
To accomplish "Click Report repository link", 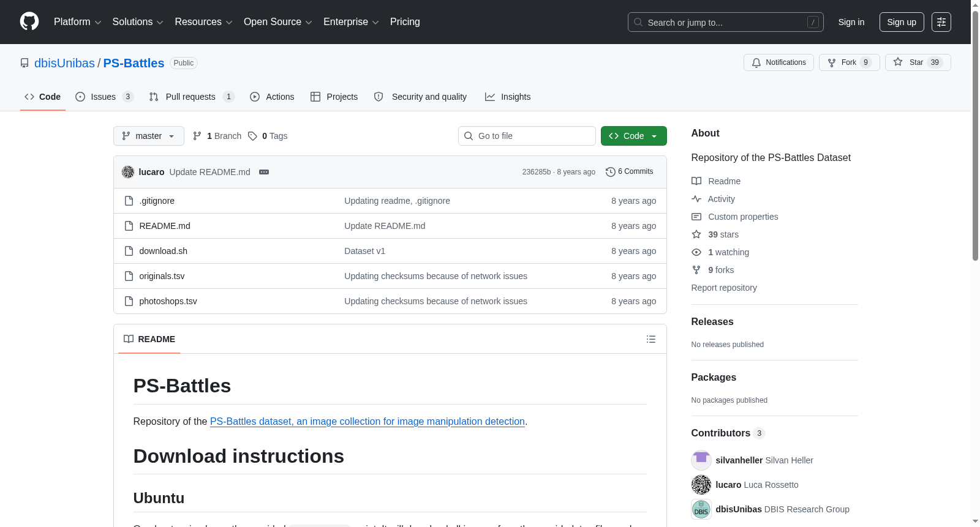I will (724, 288).
